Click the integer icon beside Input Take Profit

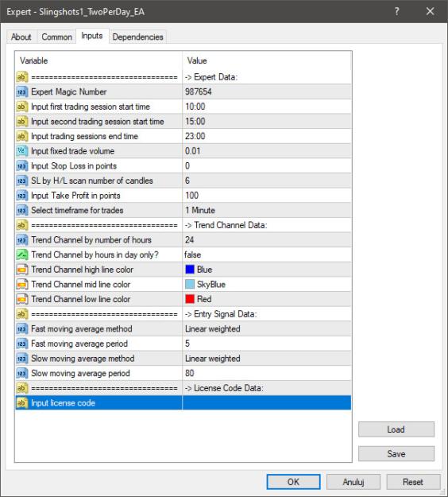(22, 196)
